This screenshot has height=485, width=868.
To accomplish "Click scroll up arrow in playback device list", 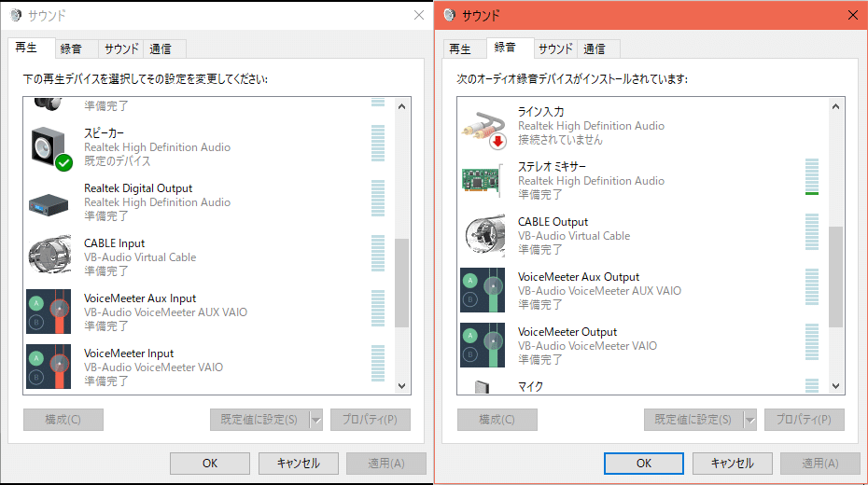I will click(402, 106).
